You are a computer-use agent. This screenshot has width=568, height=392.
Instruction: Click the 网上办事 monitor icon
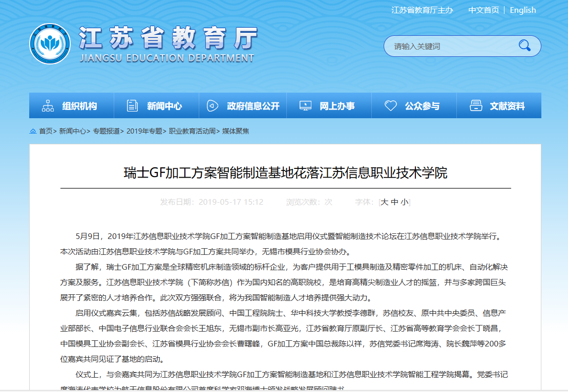click(305, 106)
